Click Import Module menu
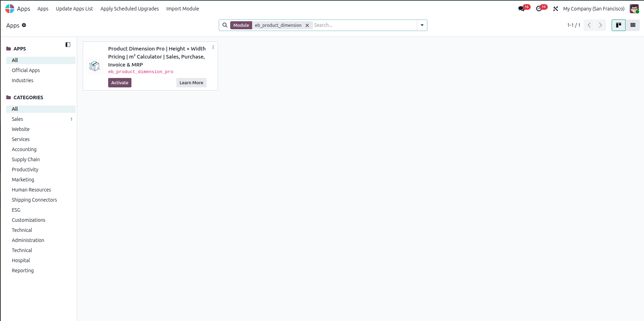 183,9
